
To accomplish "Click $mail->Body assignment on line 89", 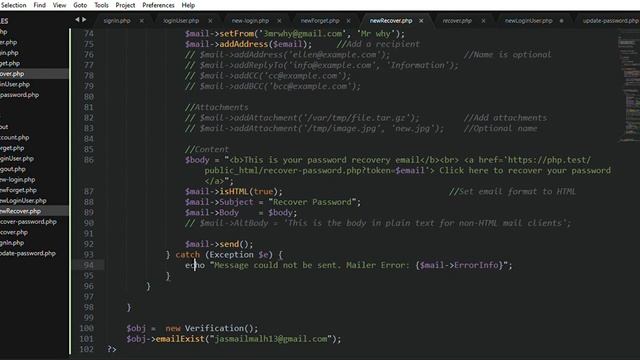I will [241, 213].
